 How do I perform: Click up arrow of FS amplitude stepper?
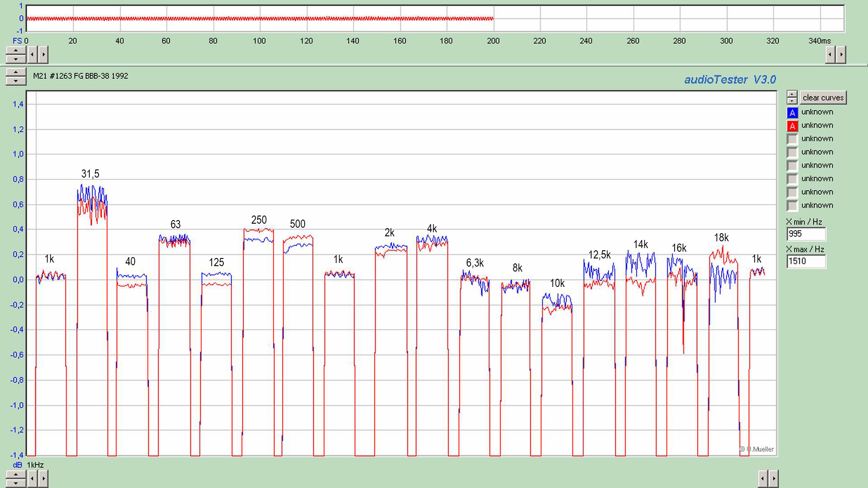16,51
